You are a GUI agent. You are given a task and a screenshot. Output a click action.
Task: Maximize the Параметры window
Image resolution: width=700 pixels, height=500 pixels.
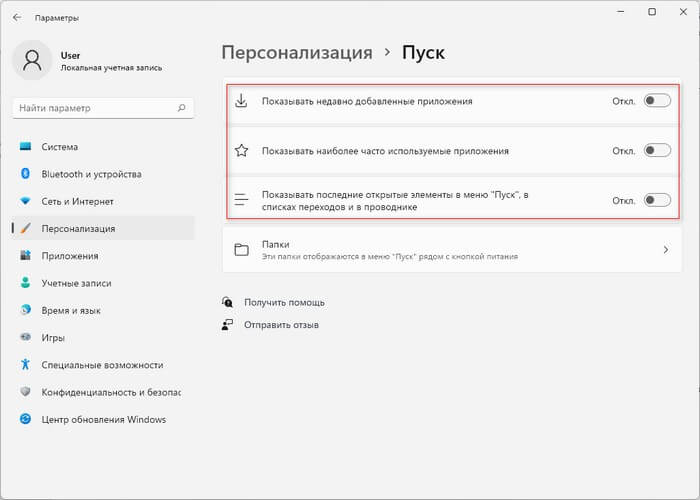point(652,12)
